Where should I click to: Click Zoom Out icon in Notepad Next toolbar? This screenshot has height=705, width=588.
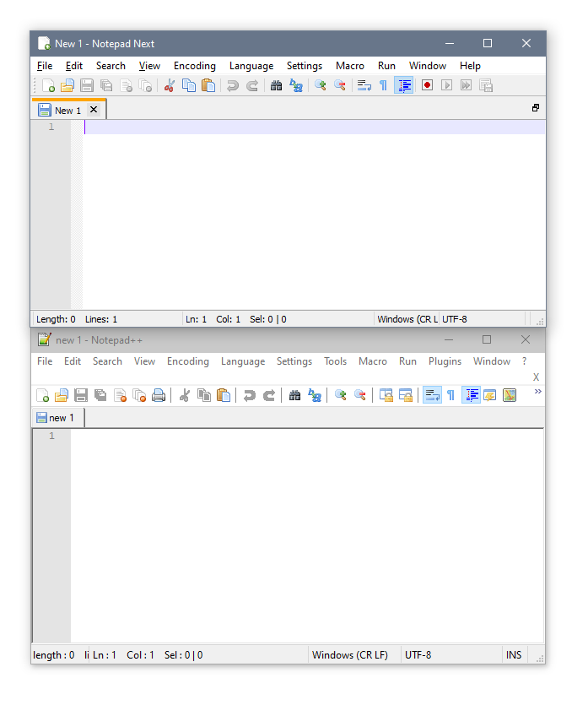click(340, 85)
